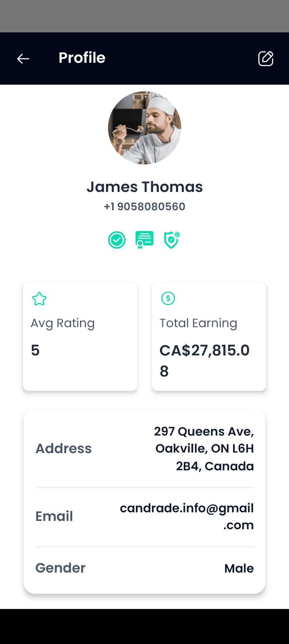Viewport: 289px width, 644px height.
Task: Tap the Gender label
Action: point(61,568)
